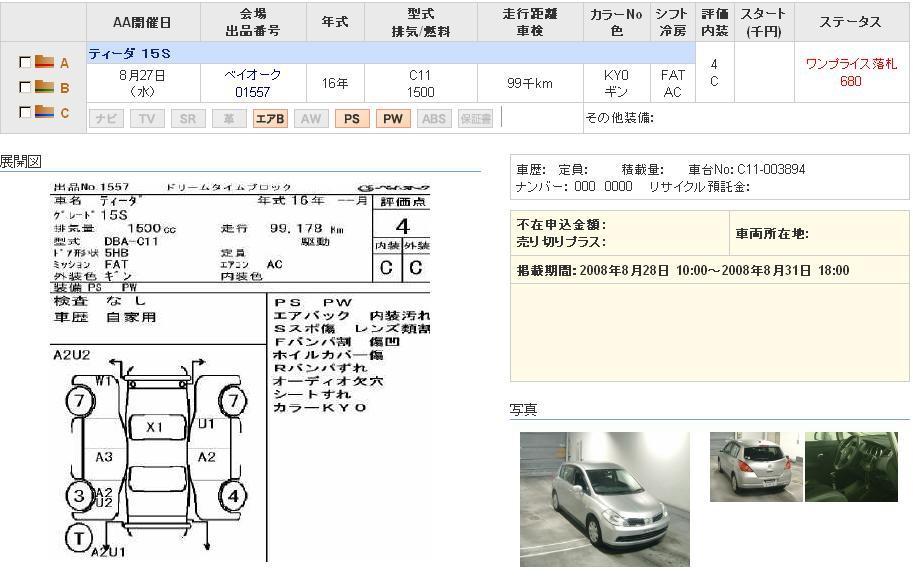Click the ナビ equipment badge

106,119
